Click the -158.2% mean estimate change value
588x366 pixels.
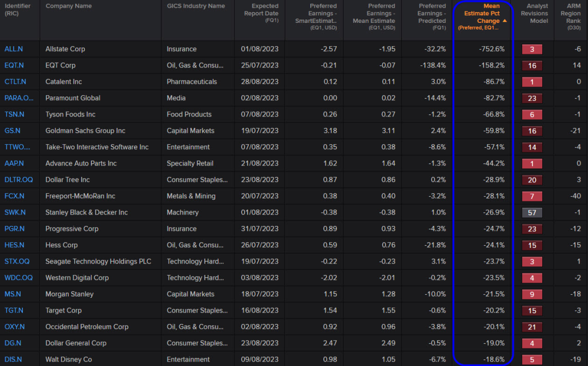[x=492, y=65]
